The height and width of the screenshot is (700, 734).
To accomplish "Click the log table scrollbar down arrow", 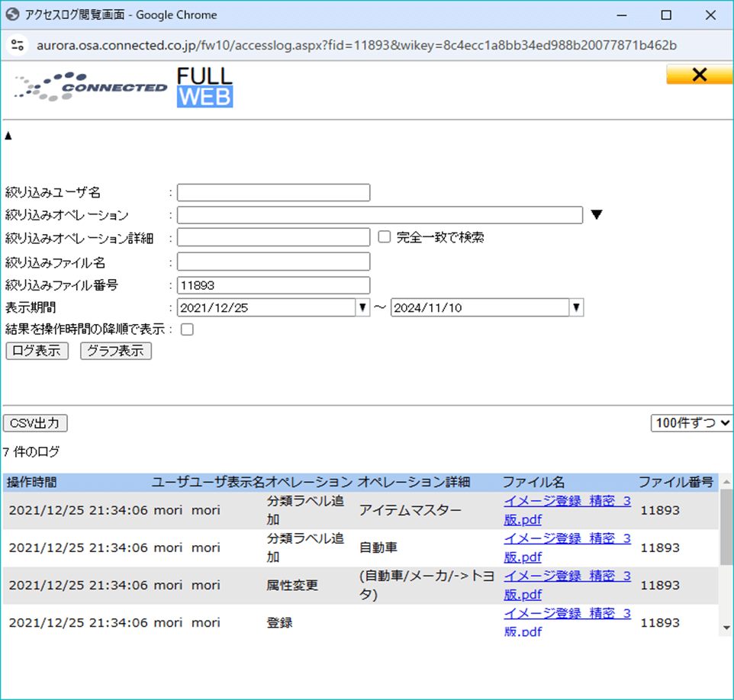I will (x=726, y=628).
